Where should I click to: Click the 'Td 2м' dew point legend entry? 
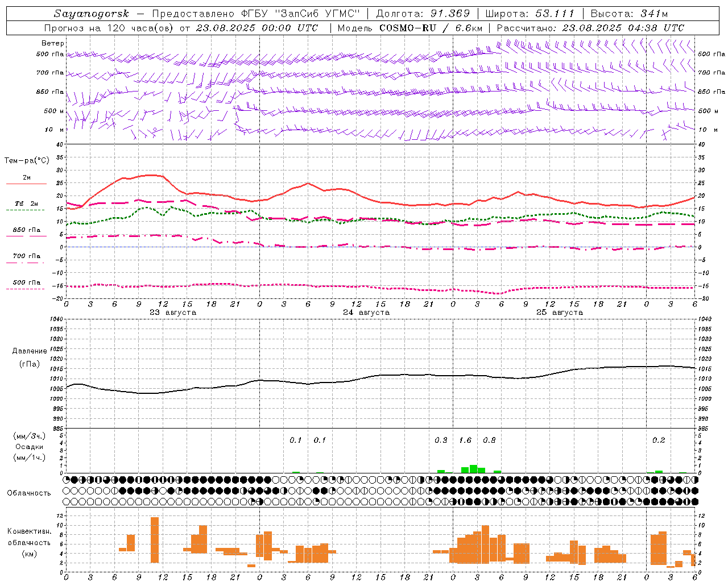coord(26,203)
